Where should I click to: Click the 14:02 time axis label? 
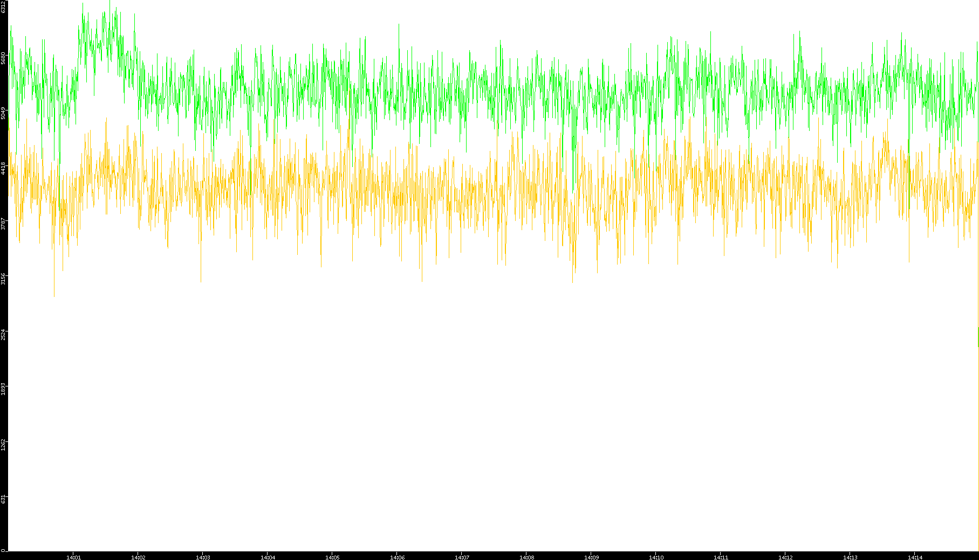[x=138, y=557]
